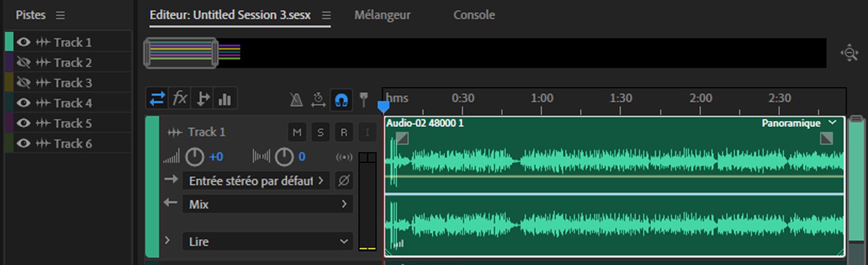Click the input arrow icon beside Entrée
This screenshot has width=868, height=265.
click(171, 179)
